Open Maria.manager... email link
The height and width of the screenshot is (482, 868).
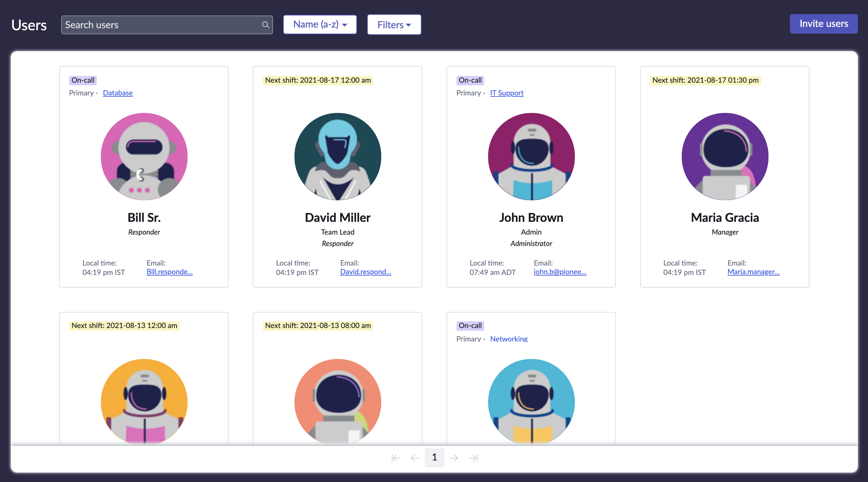click(x=753, y=272)
